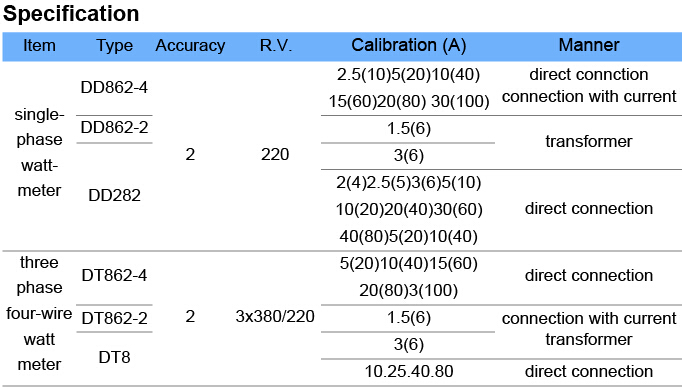Select the 10.25.40.80 calibration cell

pos(408,371)
